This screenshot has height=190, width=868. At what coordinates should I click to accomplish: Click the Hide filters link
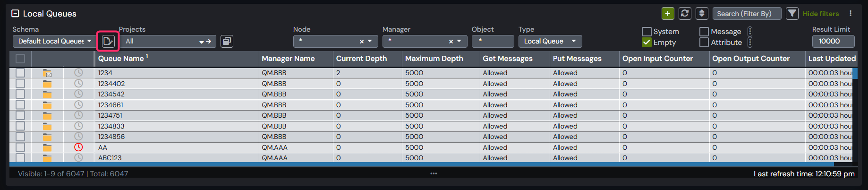pos(821,14)
